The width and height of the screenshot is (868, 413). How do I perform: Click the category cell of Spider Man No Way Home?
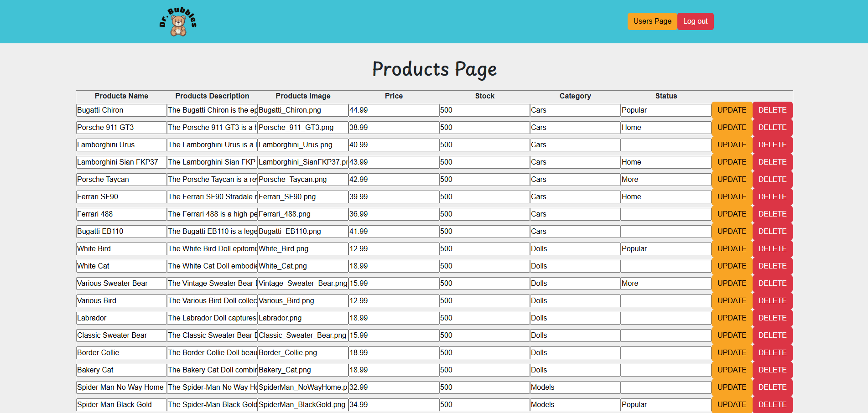point(575,387)
